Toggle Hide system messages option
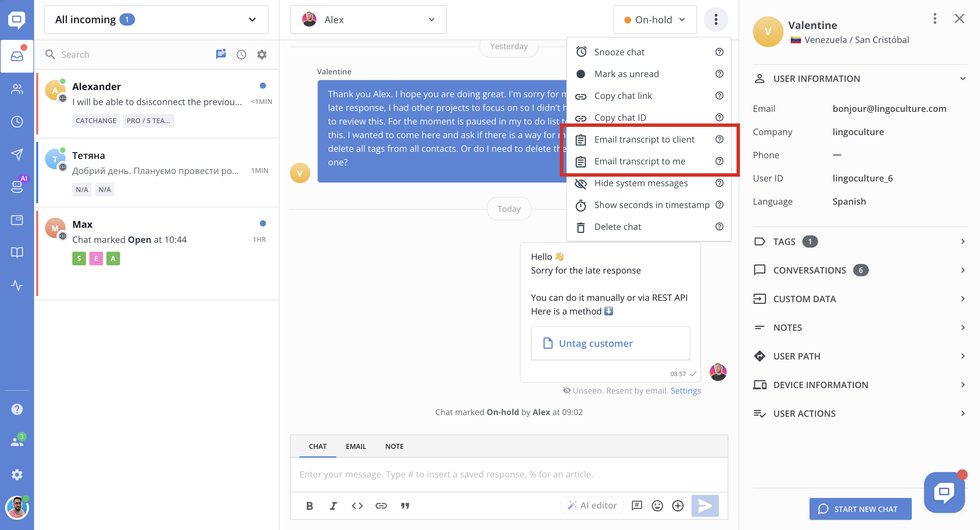 coord(641,183)
